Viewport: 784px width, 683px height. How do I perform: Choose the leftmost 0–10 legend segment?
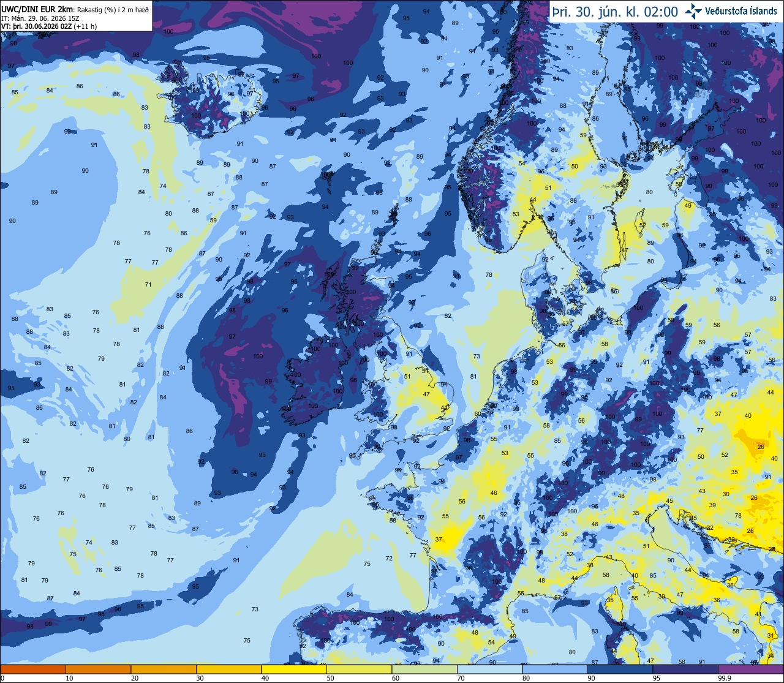pyautogui.click(x=33, y=669)
